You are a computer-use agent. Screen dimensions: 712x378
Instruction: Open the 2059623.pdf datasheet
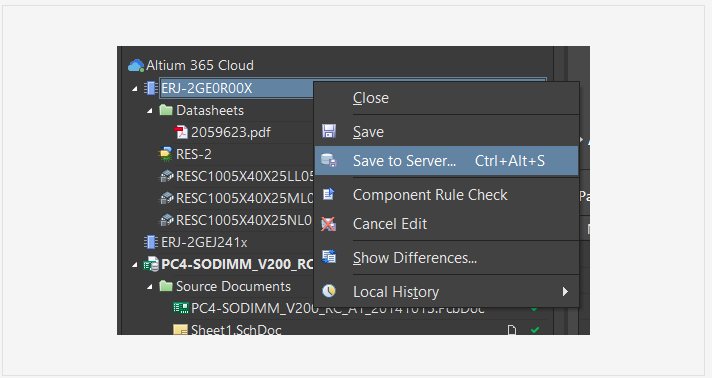click(x=231, y=132)
